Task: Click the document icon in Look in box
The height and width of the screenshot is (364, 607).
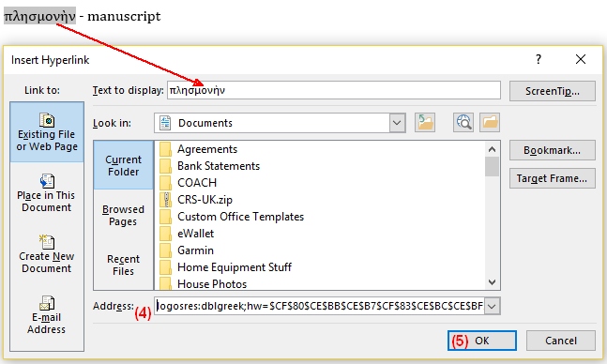Action: [x=165, y=123]
